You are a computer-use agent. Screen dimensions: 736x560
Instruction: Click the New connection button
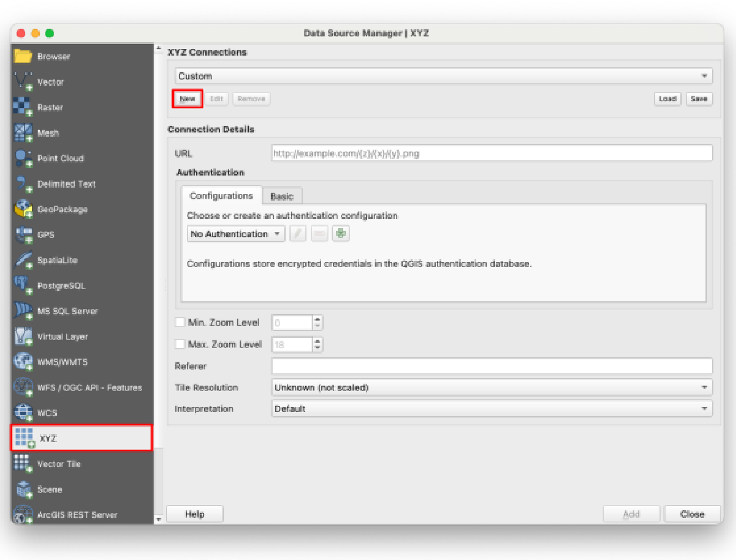click(x=187, y=99)
